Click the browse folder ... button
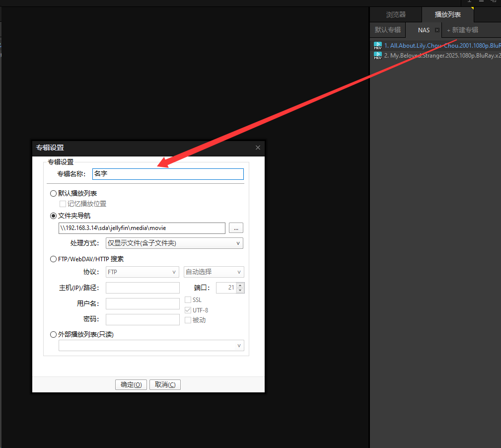The image size is (501, 448). 236,228
